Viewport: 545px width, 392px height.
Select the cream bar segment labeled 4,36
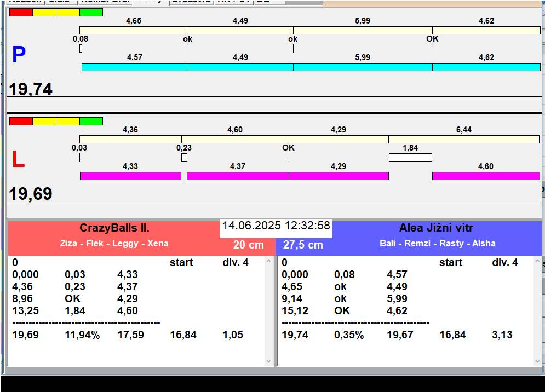(x=130, y=140)
